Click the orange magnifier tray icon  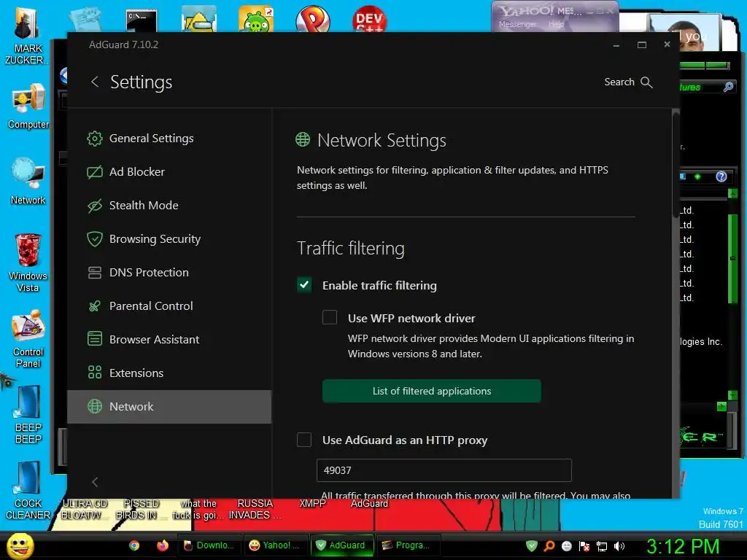tap(549, 545)
